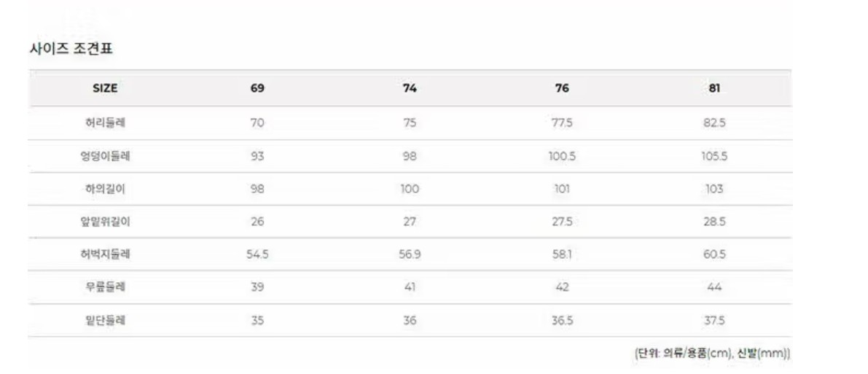Viewport: 868px width, 374px height.
Task: Select the 엉덩이둘레 row label
Action: [x=105, y=156]
